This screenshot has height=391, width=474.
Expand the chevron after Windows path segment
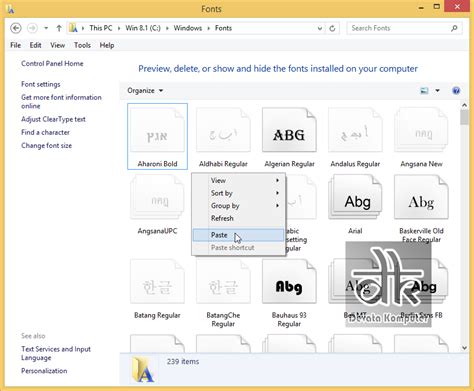[x=209, y=28]
